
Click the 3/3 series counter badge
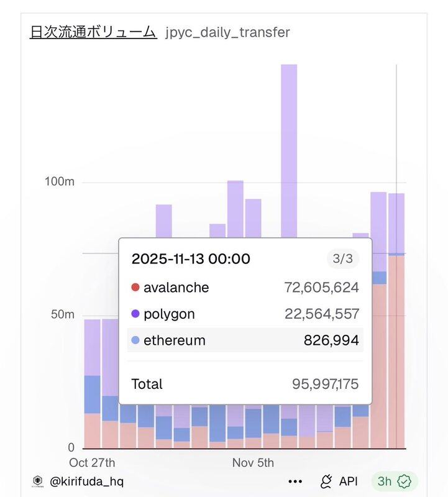click(x=342, y=258)
